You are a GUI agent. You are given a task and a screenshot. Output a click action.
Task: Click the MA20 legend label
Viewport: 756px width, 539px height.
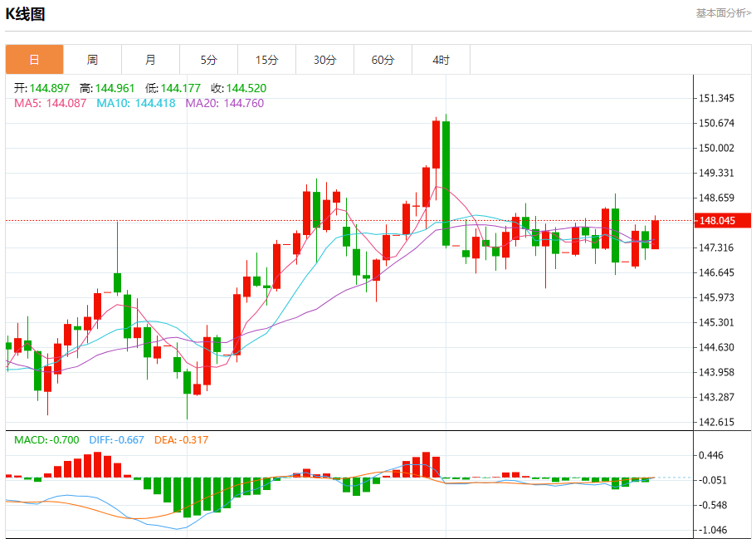point(225,103)
